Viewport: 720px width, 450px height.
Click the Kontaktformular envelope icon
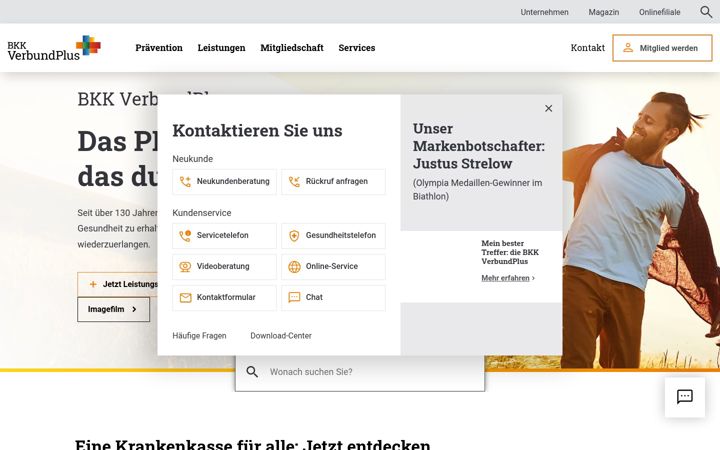tap(185, 298)
